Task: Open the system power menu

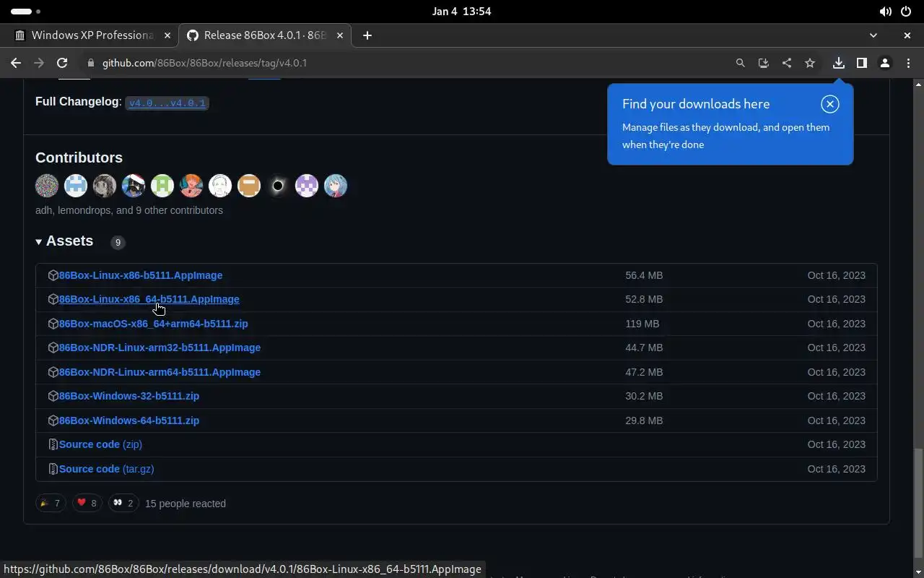Action: pos(906,12)
